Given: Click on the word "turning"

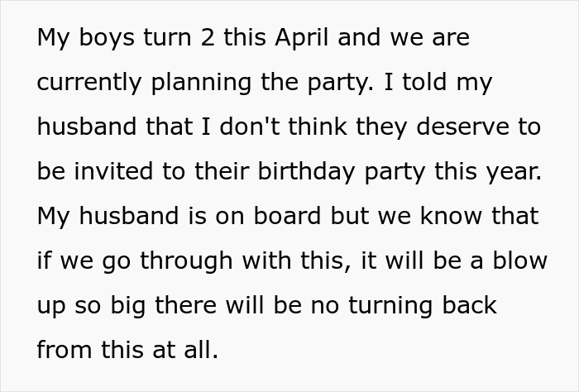Looking at the screenshot, I should tap(390, 306).
